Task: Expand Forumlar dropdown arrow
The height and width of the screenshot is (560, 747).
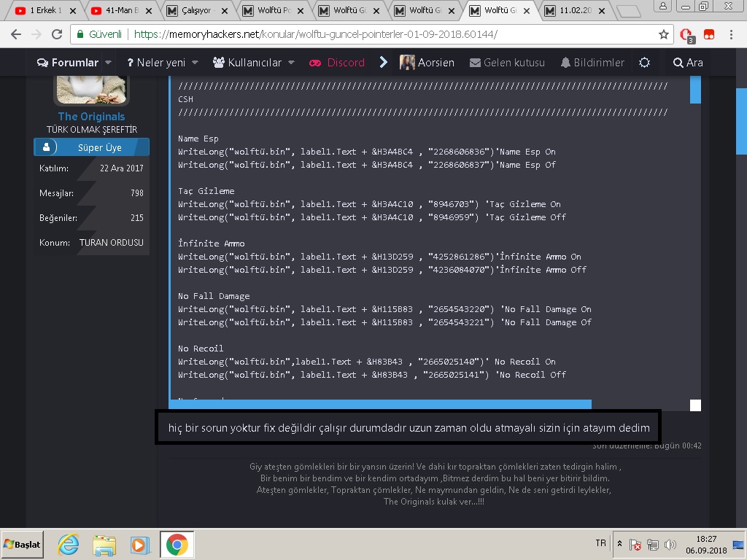Action: pyautogui.click(x=108, y=63)
